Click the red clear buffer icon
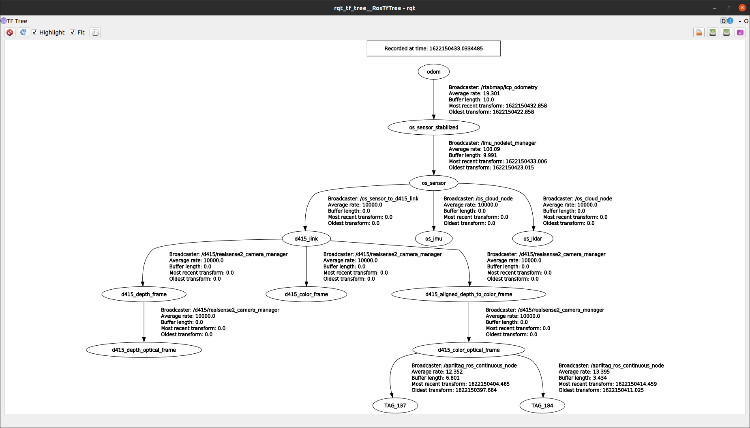 tap(9, 32)
